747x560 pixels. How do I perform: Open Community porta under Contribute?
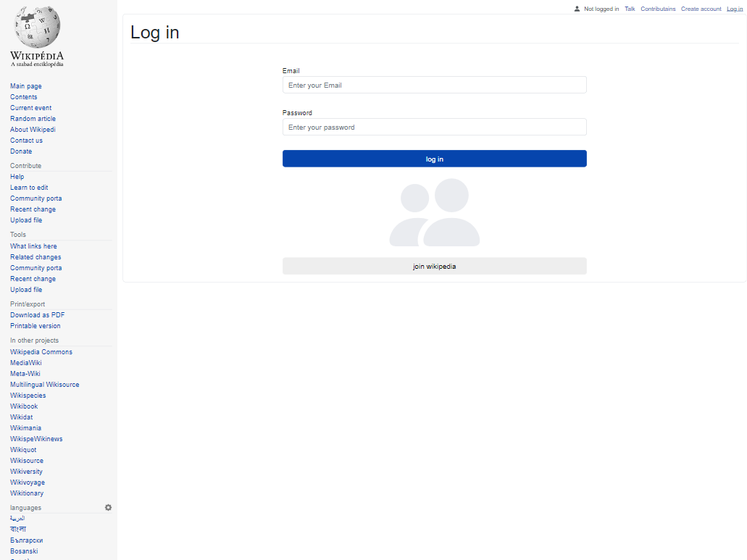coord(36,198)
